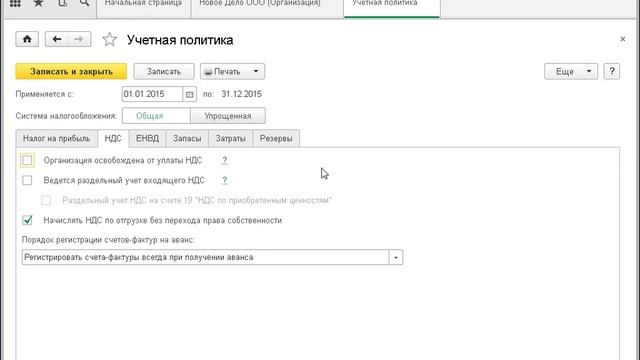Switch to Затраты tab
The width and height of the screenshot is (640, 360).
[x=231, y=139]
